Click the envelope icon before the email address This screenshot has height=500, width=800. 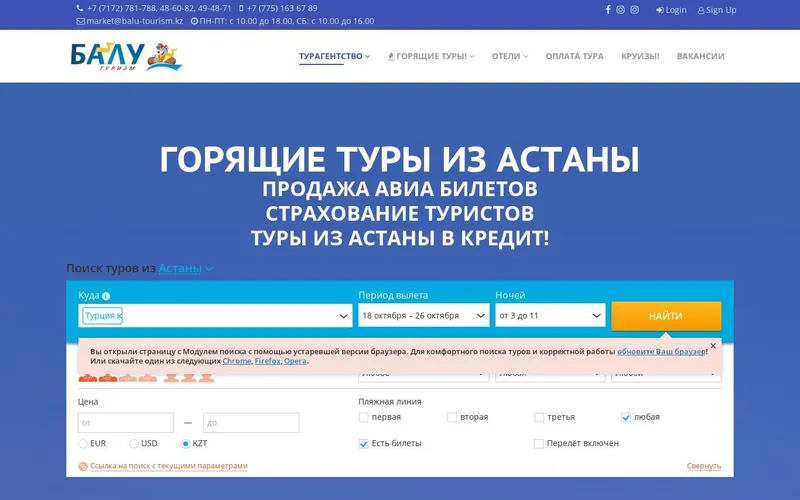[x=81, y=21]
